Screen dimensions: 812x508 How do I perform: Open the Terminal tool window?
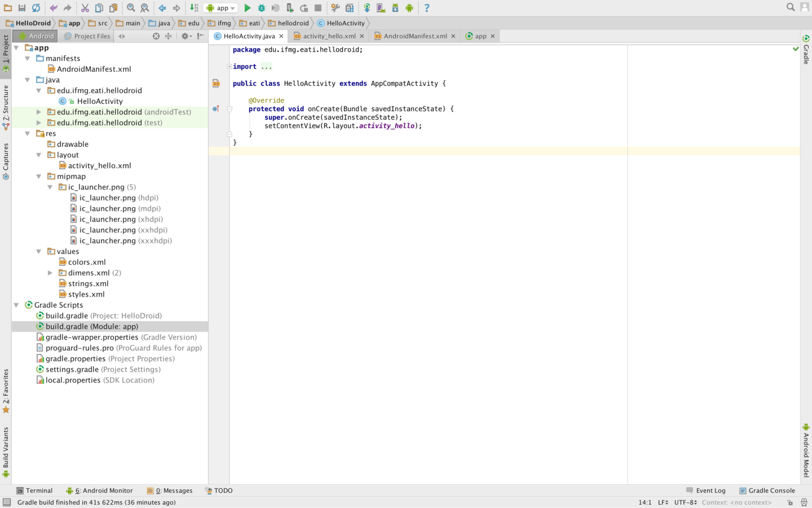point(34,491)
